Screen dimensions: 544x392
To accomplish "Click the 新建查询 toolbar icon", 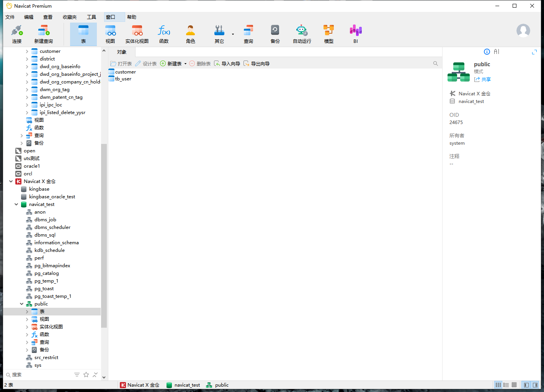I will point(43,34).
